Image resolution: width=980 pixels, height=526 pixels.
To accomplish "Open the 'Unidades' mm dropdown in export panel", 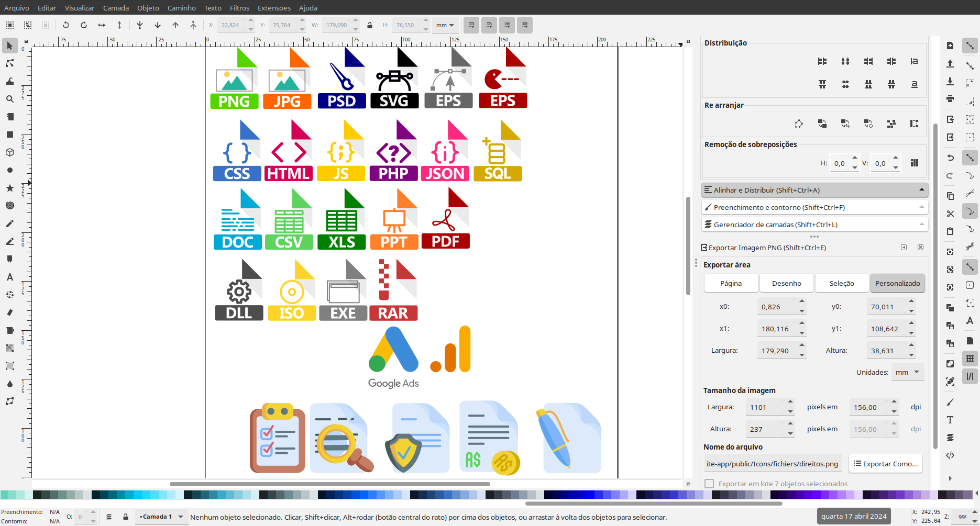I will 907,372.
